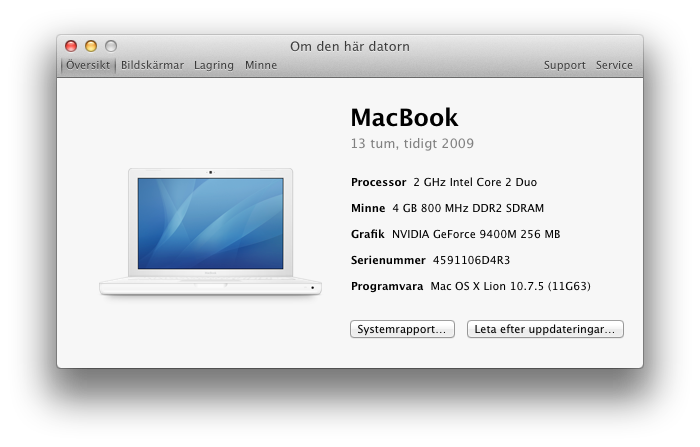The width and height of the screenshot is (700, 447).
Task: Open the Bildskärmar tab
Action: click(152, 65)
